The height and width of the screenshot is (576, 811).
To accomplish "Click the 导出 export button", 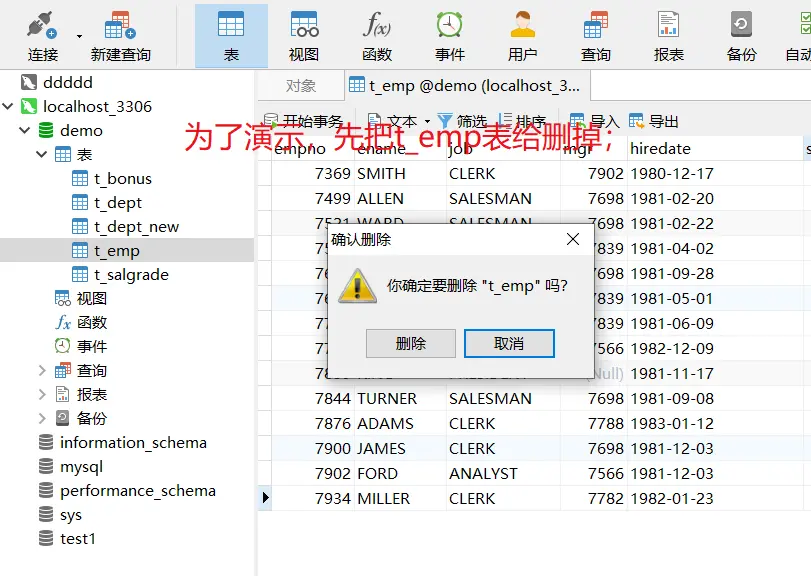I will [654, 122].
